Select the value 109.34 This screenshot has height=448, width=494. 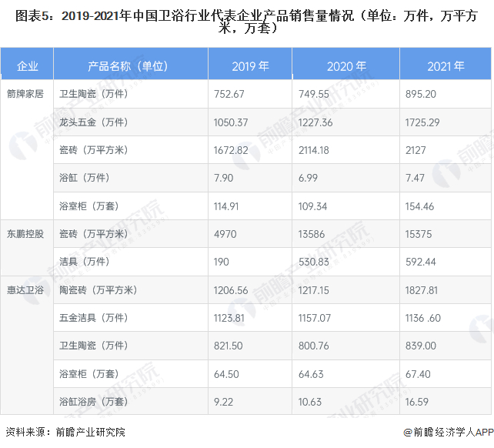(313, 206)
